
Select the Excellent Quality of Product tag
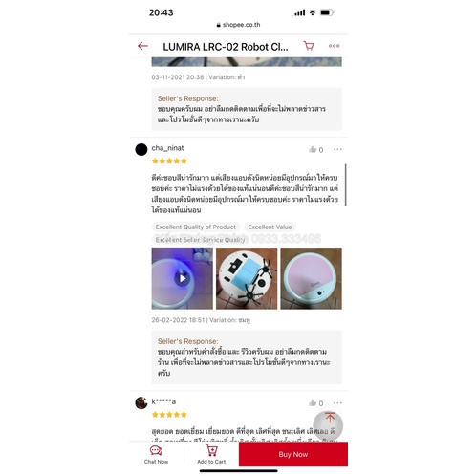196,227
